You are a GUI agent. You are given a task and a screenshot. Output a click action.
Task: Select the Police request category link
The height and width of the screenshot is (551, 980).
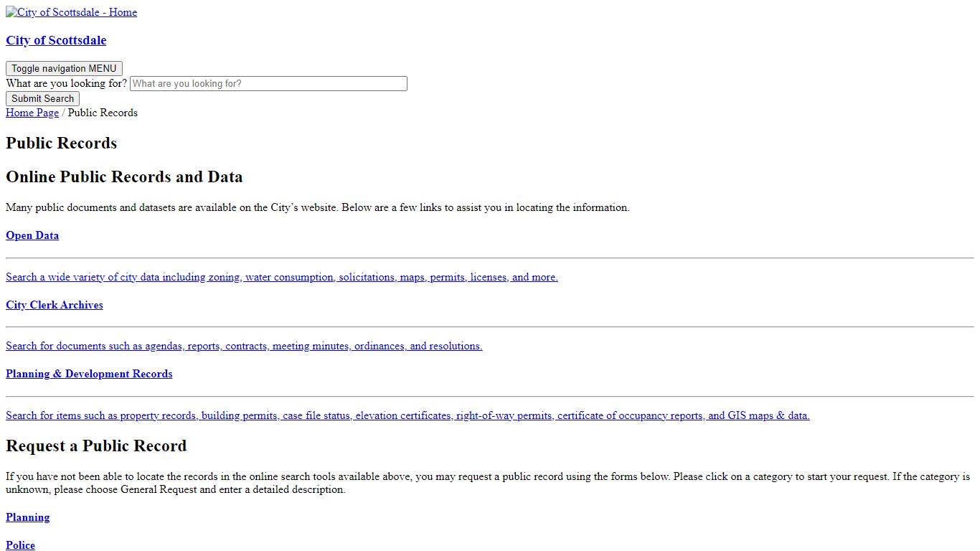20,545
